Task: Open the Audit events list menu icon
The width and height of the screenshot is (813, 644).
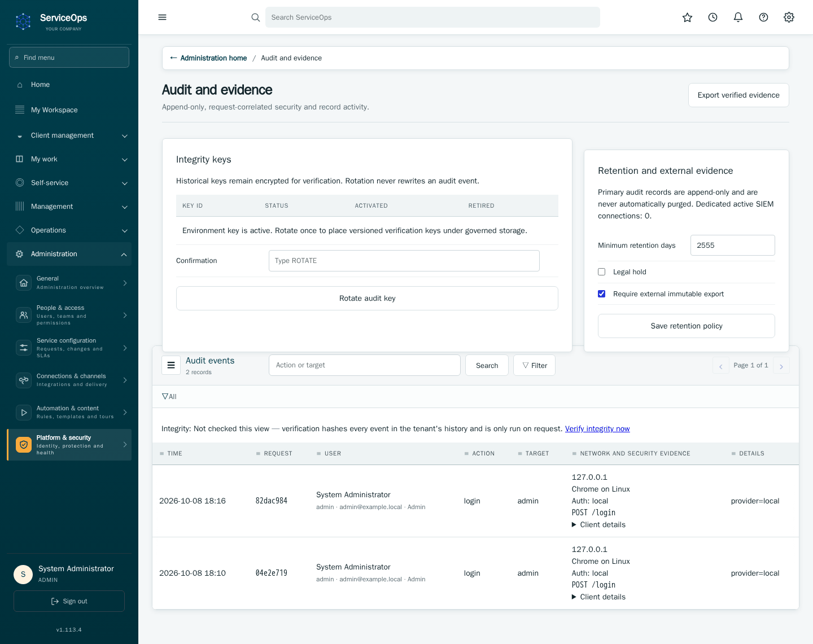Action: [x=171, y=365]
